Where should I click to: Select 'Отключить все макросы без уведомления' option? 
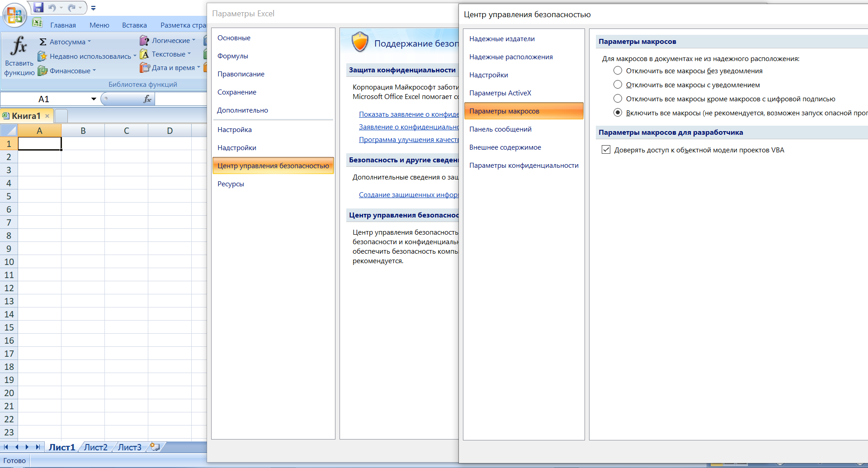(618, 71)
